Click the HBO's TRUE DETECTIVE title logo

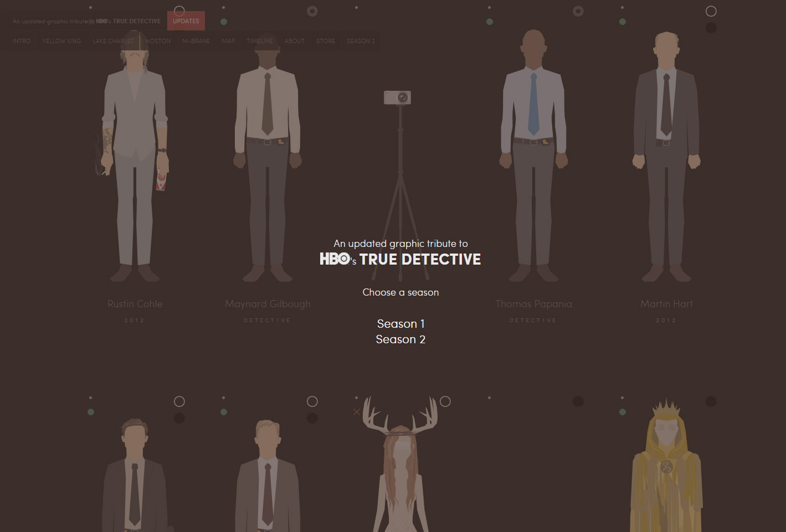400,259
